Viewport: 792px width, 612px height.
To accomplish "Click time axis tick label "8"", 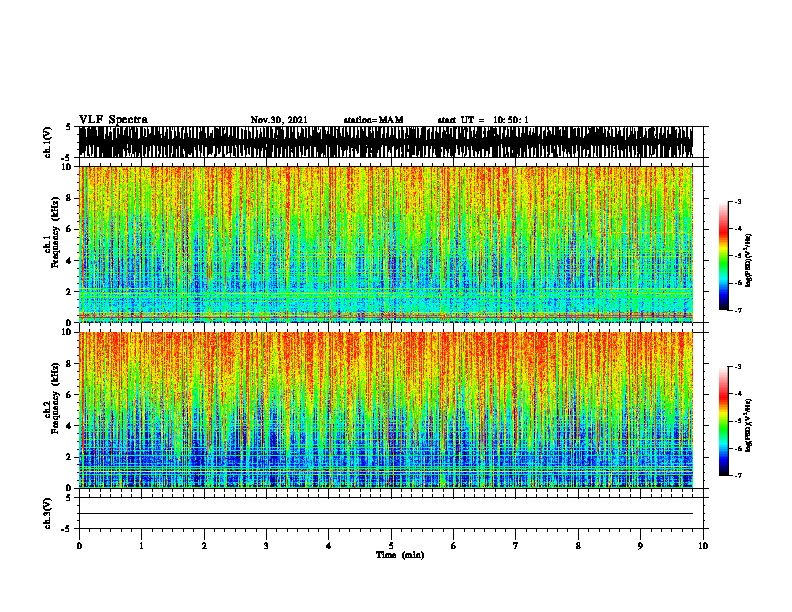I will [x=578, y=546].
